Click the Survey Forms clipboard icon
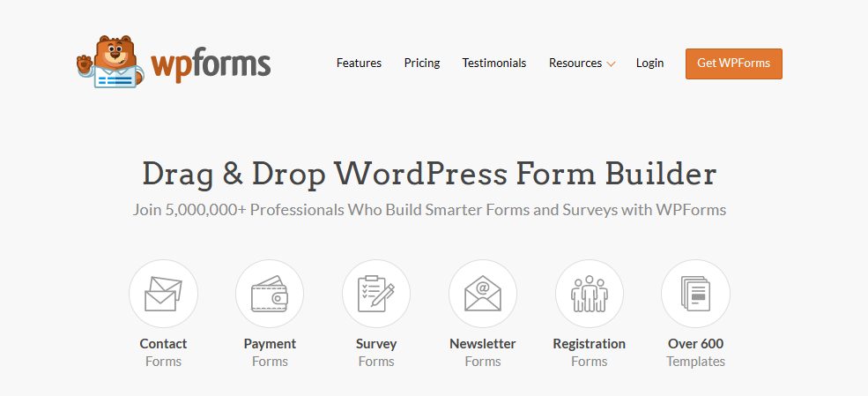Image resolution: width=868 pixels, height=396 pixels. (x=376, y=294)
